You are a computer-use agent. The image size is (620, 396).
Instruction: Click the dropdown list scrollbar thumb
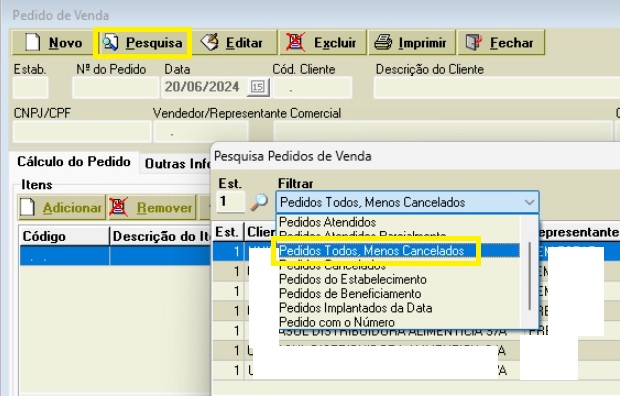tap(529, 276)
